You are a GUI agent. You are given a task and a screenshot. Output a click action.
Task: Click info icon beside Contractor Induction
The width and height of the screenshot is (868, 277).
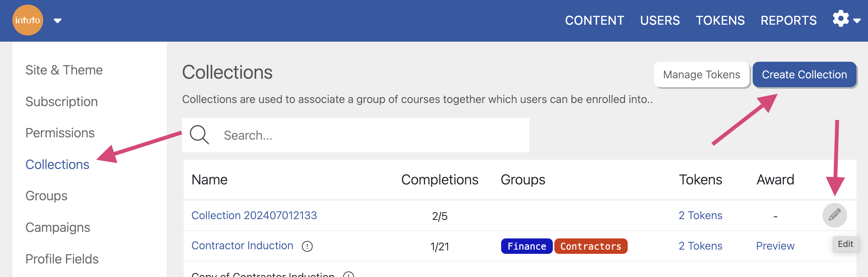307,246
